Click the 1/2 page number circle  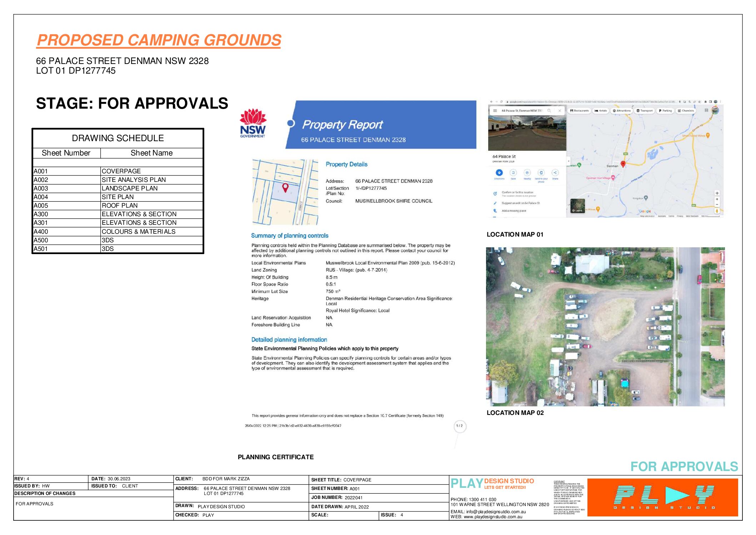pyautogui.click(x=460, y=426)
